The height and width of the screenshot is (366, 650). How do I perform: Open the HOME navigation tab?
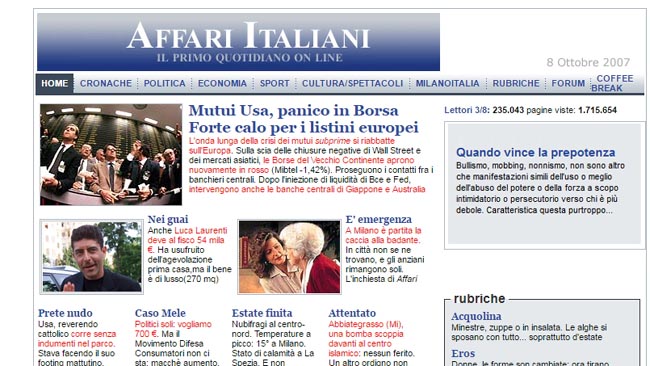point(54,83)
